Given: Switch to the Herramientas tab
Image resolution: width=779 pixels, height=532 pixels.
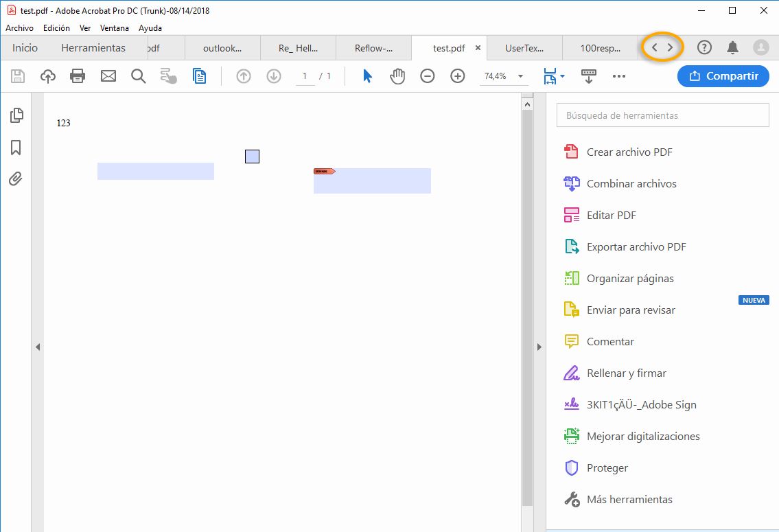Looking at the screenshot, I should coord(93,48).
